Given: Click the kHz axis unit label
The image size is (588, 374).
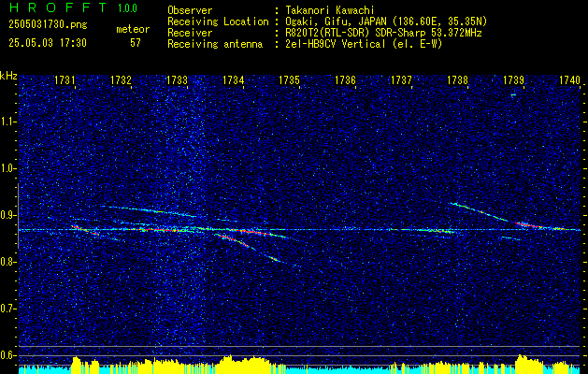Looking at the screenshot, I should [x=8, y=76].
